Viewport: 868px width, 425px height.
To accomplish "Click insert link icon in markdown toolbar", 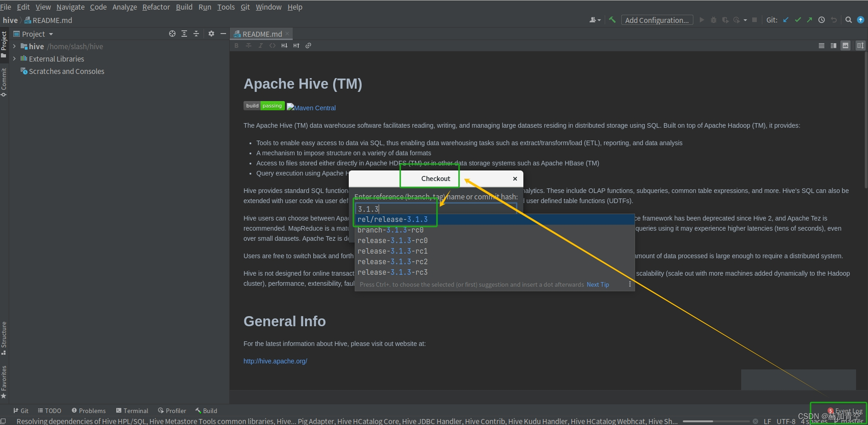I will point(308,45).
